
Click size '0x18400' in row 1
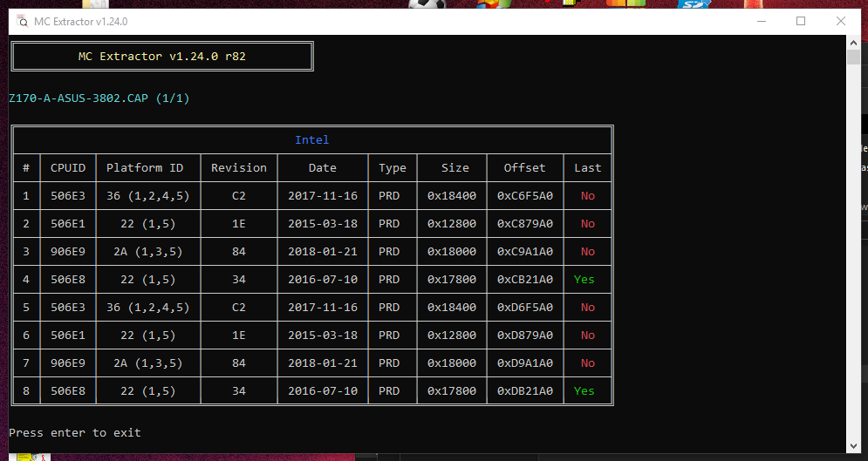click(452, 196)
